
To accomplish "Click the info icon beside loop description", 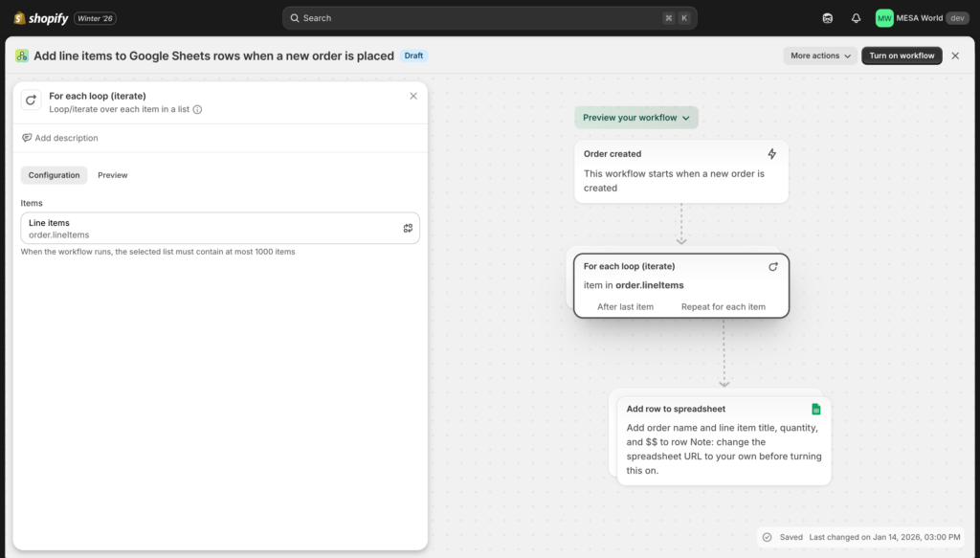I will point(198,110).
